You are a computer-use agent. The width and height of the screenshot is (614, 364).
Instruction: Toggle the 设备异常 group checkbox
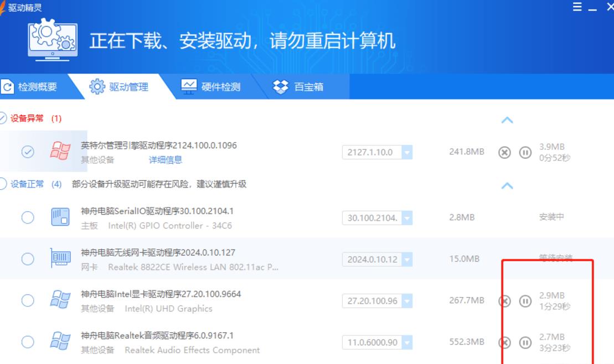coord(3,118)
